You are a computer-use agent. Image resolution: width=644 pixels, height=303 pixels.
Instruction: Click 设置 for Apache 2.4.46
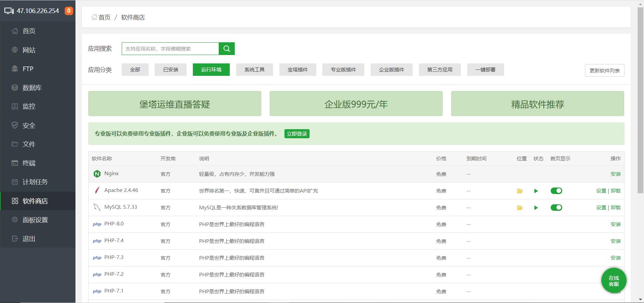[x=601, y=191]
